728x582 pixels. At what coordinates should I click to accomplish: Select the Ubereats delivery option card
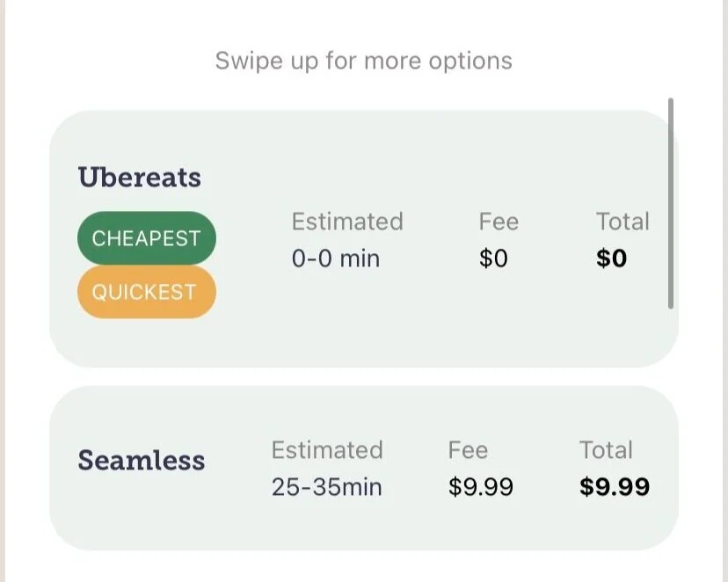363,238
